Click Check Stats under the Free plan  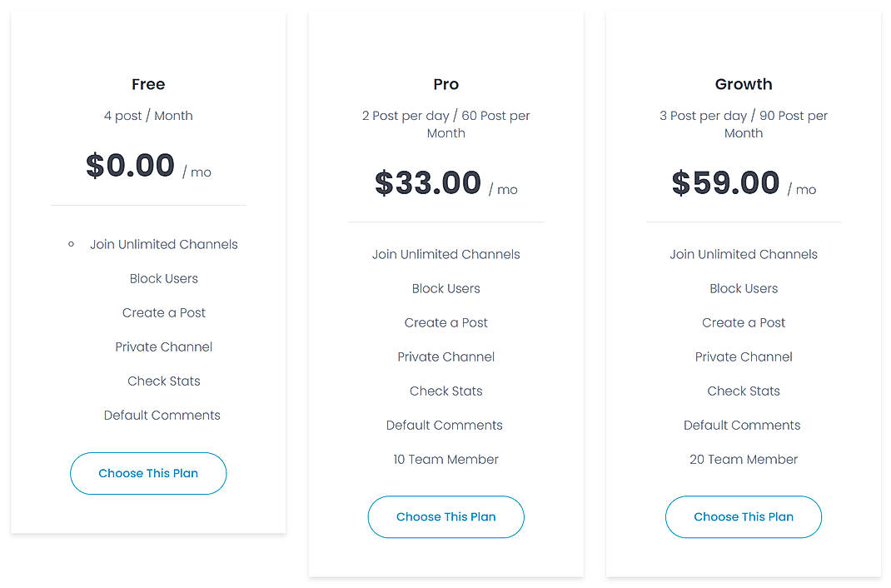(x=163, y=381)
